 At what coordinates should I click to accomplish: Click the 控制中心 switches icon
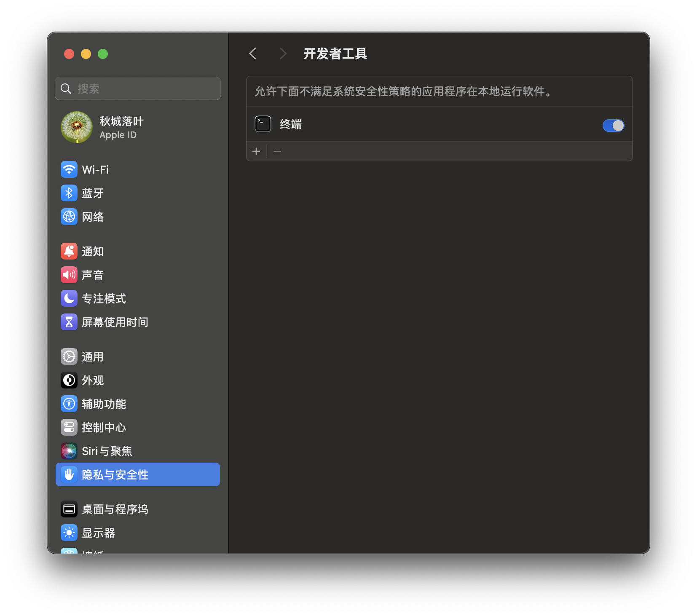(69, 427)
